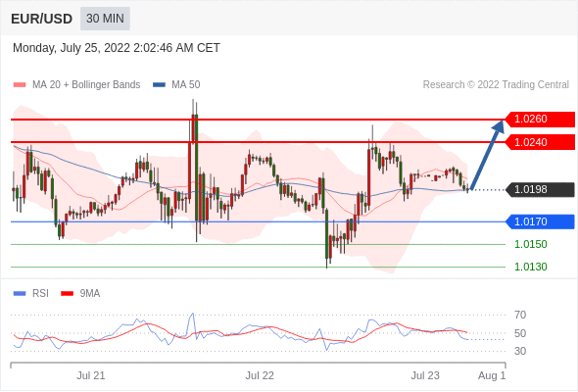Select the red 1.0240 resistance label

point(540,142)
